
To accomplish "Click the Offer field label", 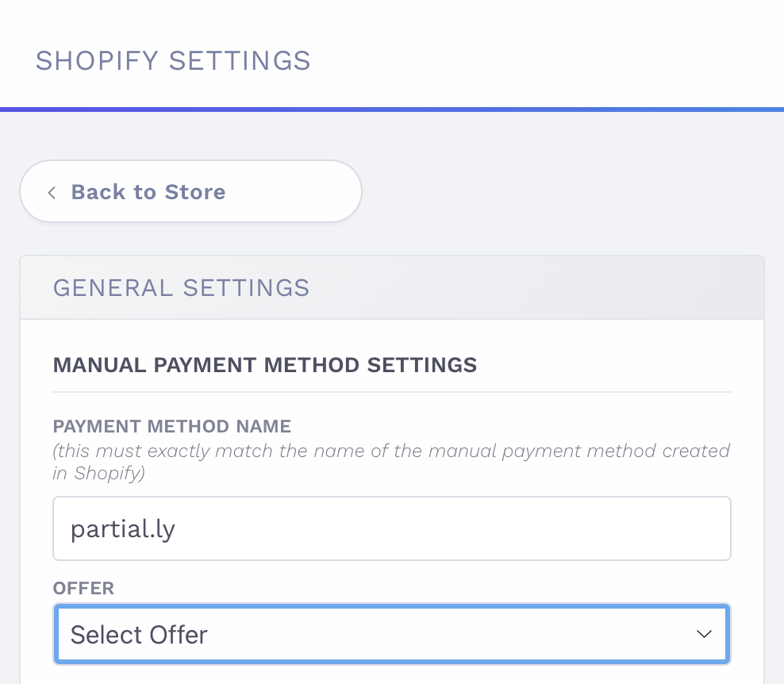I will pyautogui.click(x=83, y=588).
